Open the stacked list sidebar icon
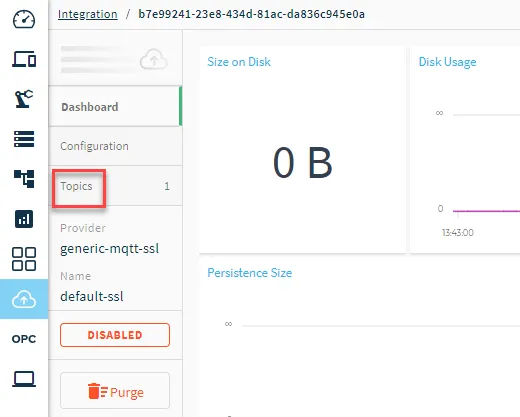 click(x=24, y=139)
